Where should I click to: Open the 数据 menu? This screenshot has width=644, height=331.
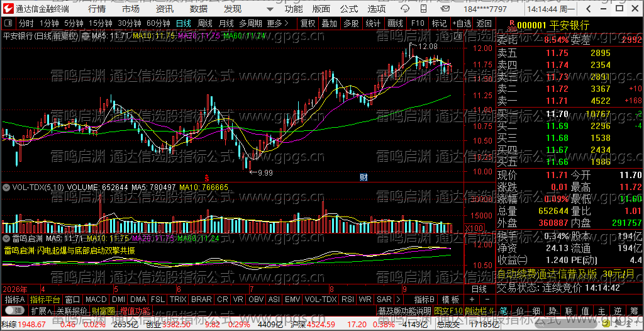click(x=199, y=9)
